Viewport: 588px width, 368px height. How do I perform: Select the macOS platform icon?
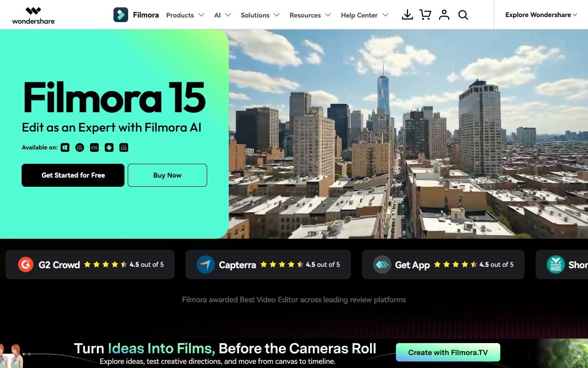[x=79, y=148]
